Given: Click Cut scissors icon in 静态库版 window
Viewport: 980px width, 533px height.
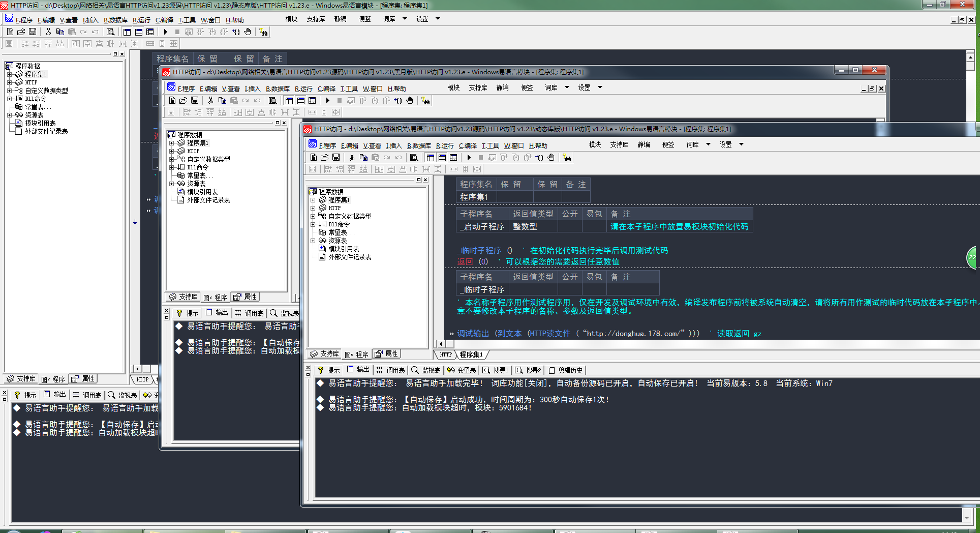Looking at the screenshot, I should pos(48,32).
